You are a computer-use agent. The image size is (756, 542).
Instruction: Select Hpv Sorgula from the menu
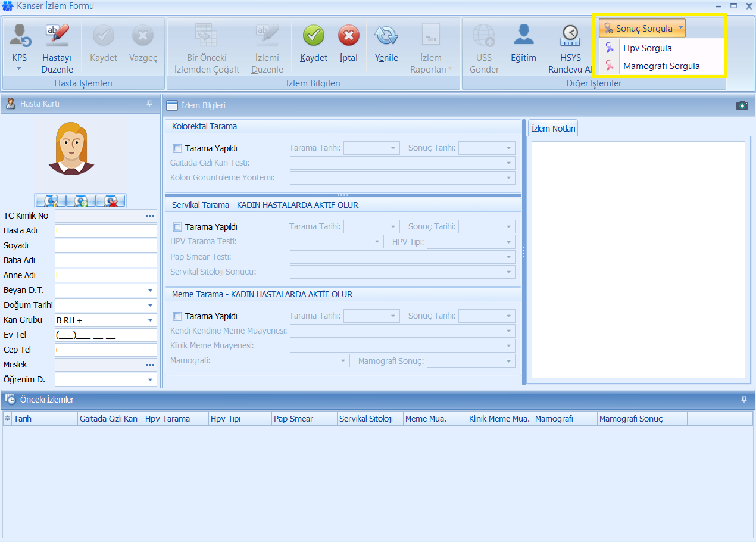647,48
